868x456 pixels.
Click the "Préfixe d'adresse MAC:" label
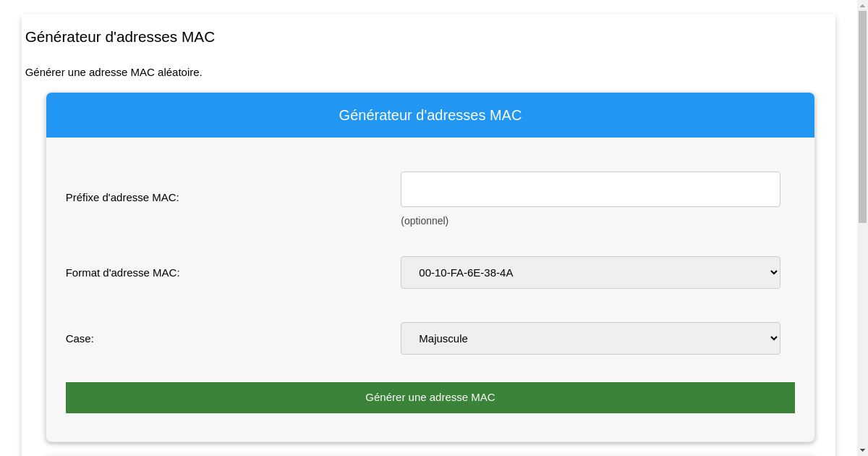coord(122,197)
